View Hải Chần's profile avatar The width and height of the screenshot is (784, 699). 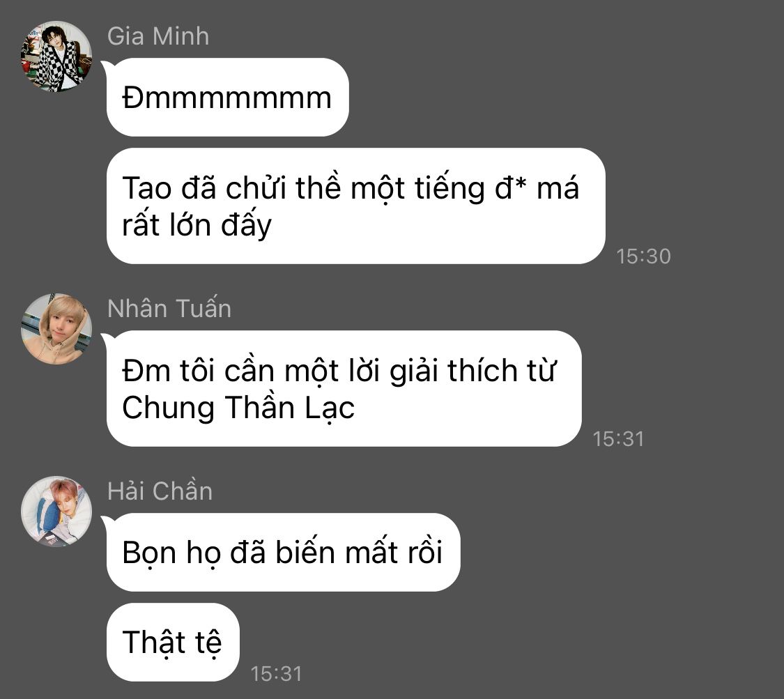click(56, 511)
